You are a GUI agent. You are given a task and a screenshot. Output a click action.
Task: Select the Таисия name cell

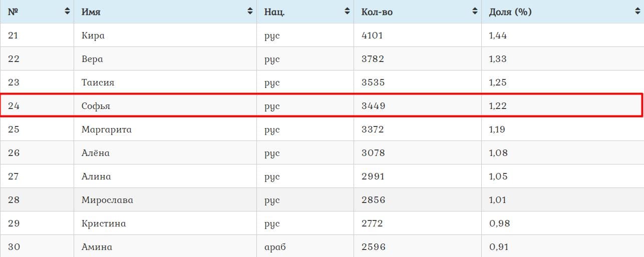tap(98, 82)
